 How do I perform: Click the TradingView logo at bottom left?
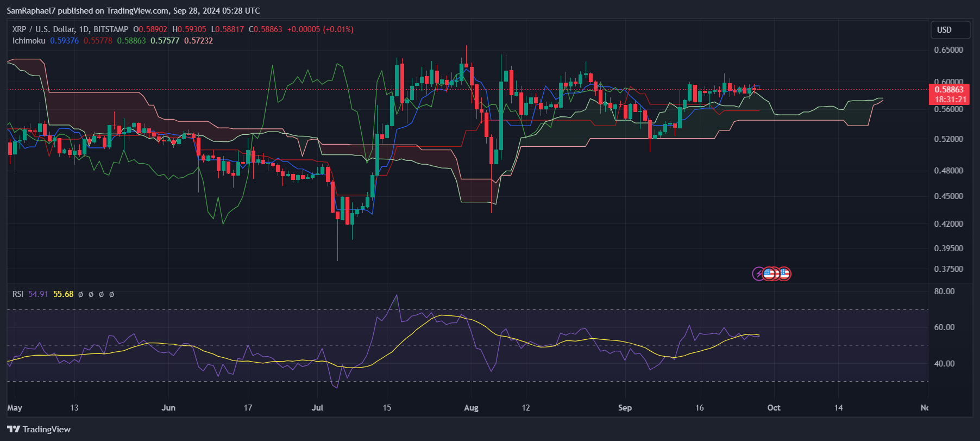coord(39,429)
